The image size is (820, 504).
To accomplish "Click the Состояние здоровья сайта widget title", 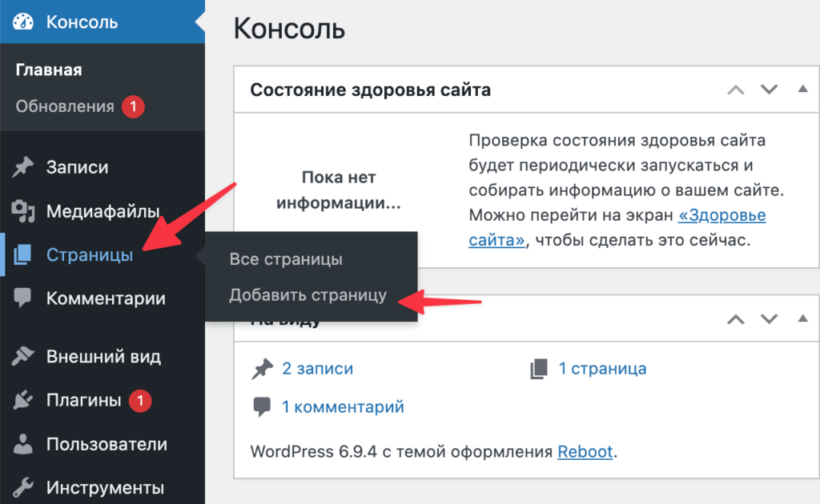I will [x=370, y=90].
